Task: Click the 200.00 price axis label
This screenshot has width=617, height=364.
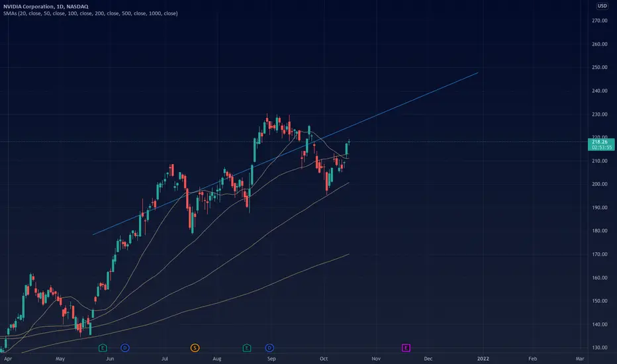Action: [x=600, y=184]
